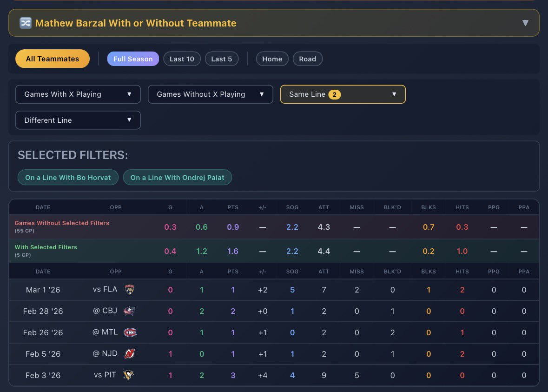Screen dimensions: 548x392
Task: Click the Games Without Selected Filters row label
Action: point(62,223)
